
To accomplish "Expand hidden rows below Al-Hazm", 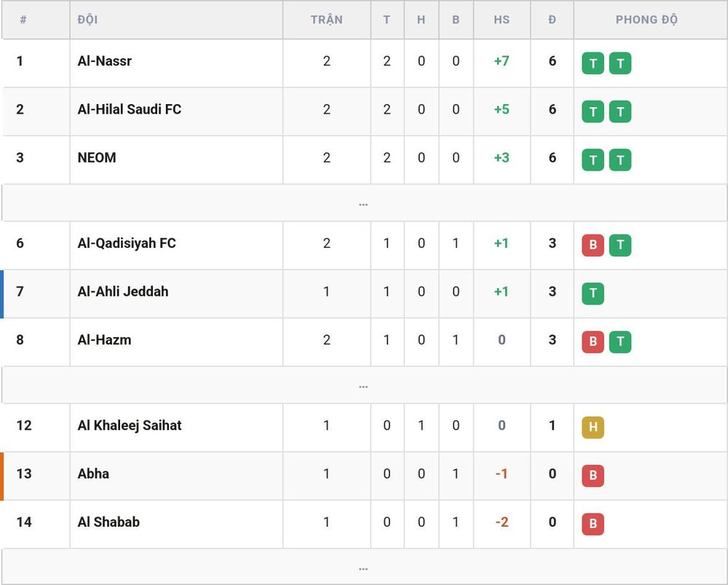I will tap(363, 385).
